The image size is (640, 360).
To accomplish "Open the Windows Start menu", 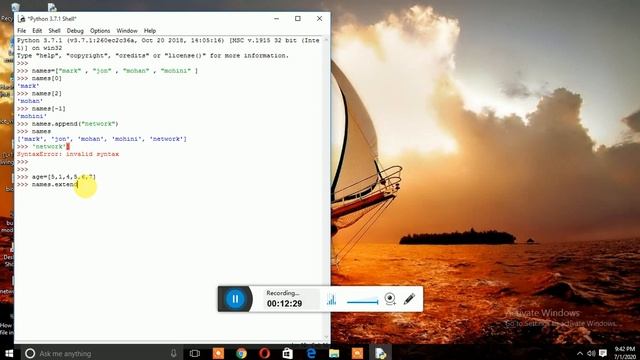I will [9, 353].
